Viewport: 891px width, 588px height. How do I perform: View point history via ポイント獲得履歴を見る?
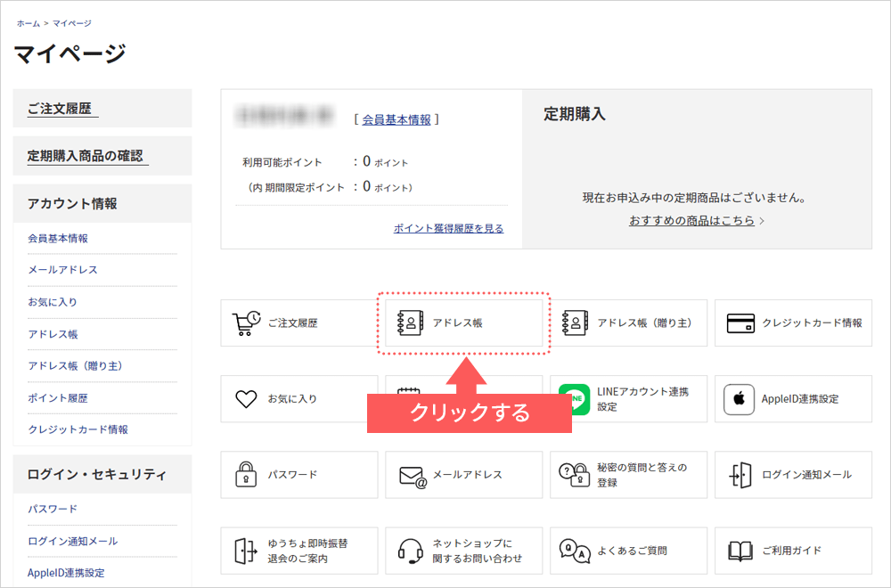click(x=448, y=228)
